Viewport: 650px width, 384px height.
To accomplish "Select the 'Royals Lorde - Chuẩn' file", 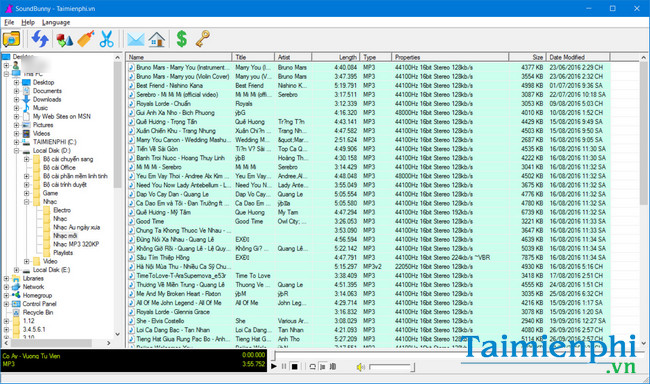I will pyautogui.click(x=163, y=104).
